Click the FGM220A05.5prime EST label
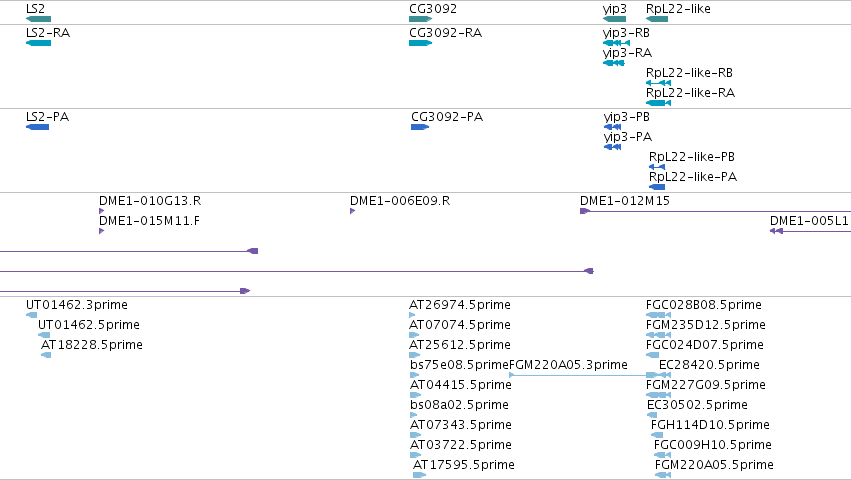Image resolution: width=851 pixels, height=480 pixels. pos(714,465)
